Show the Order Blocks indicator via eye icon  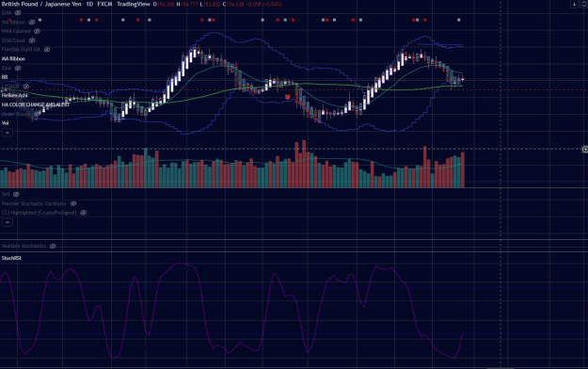pyautogui.click(x=37, y=114)
